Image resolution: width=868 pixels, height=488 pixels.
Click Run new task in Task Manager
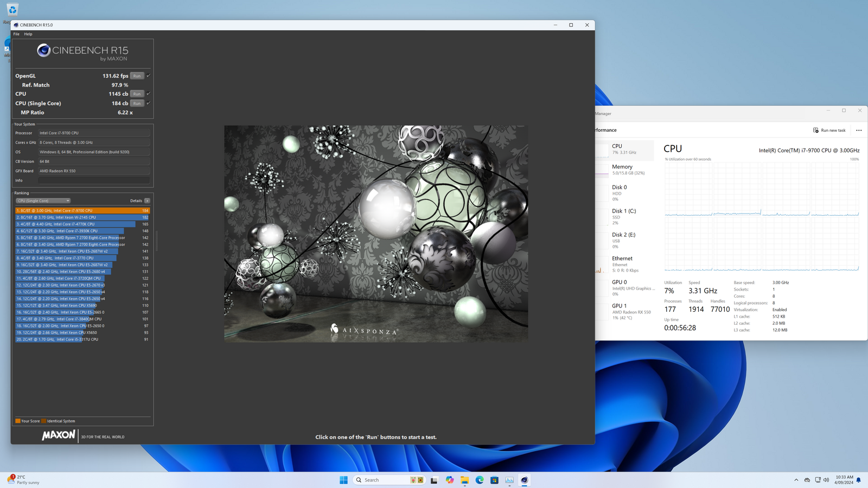829,130
